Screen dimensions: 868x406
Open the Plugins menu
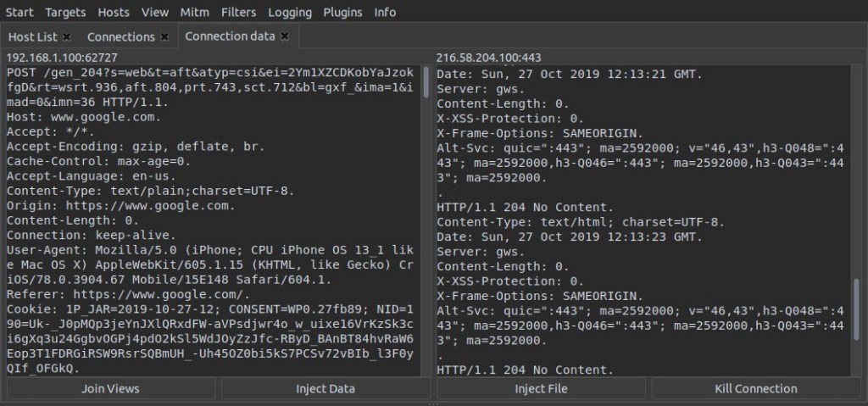click(342, 13)
